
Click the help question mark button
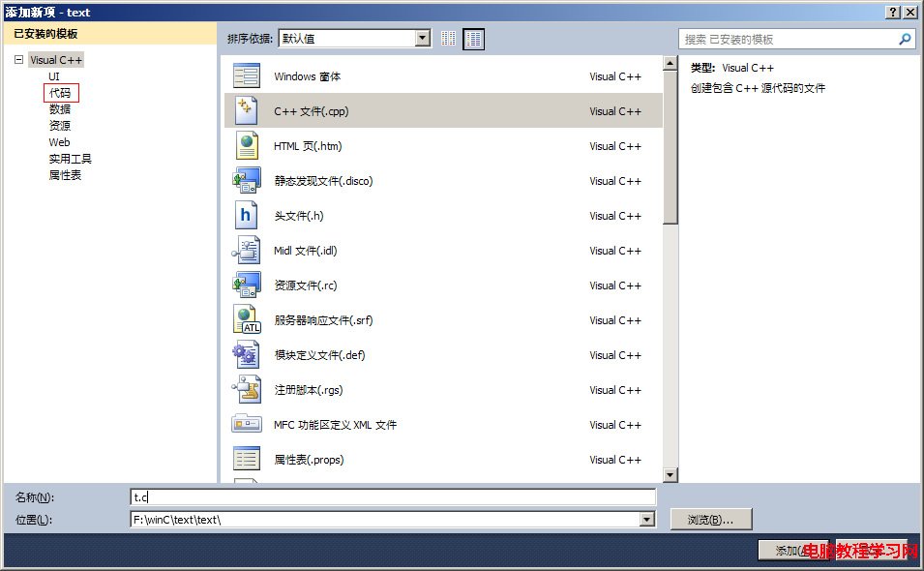click(894, 12)
